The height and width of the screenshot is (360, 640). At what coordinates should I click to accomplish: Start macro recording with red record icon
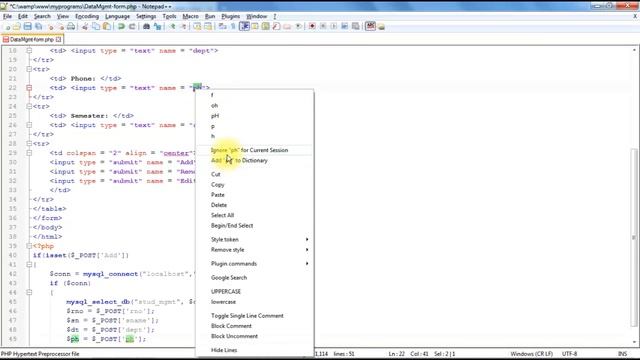point(312,27)
